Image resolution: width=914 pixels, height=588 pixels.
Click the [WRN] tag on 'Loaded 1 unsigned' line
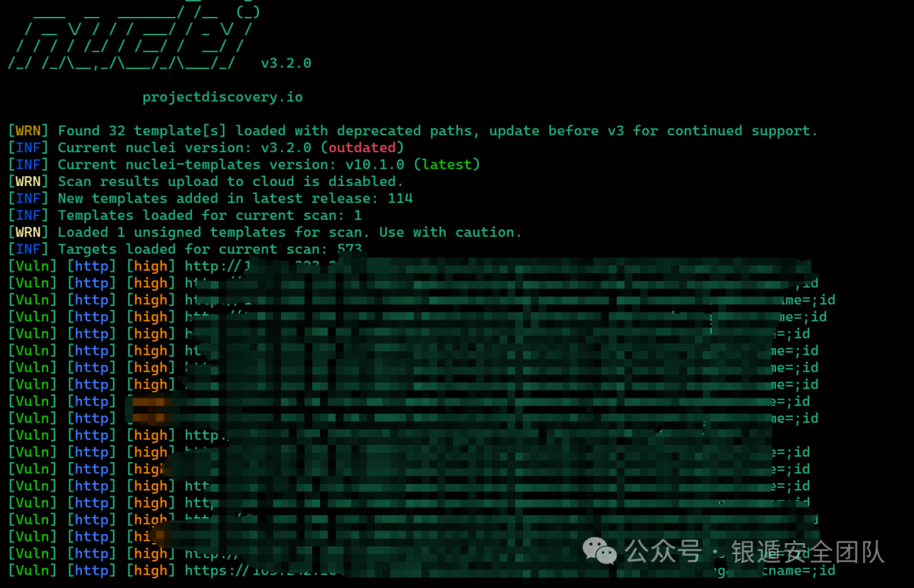(28, 232)
